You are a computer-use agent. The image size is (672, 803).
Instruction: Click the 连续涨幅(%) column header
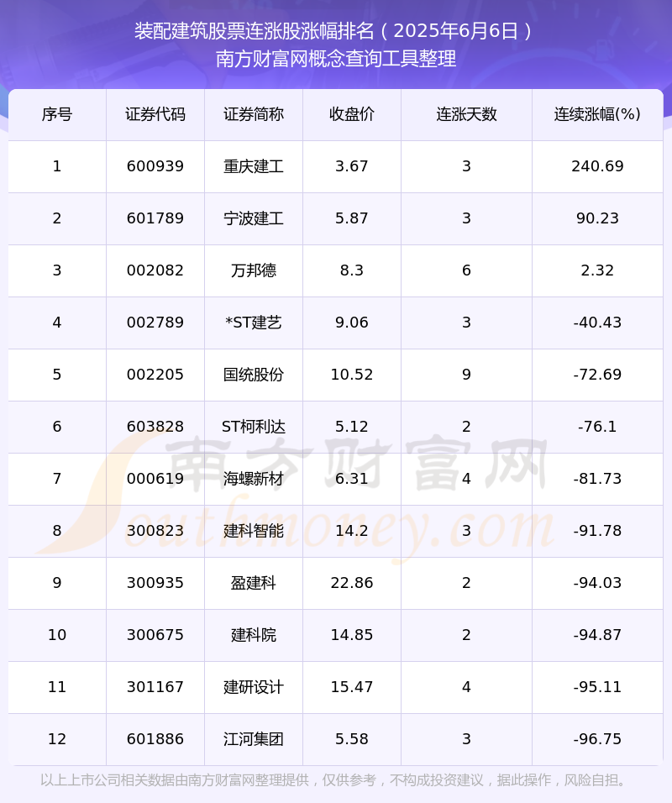598,114
